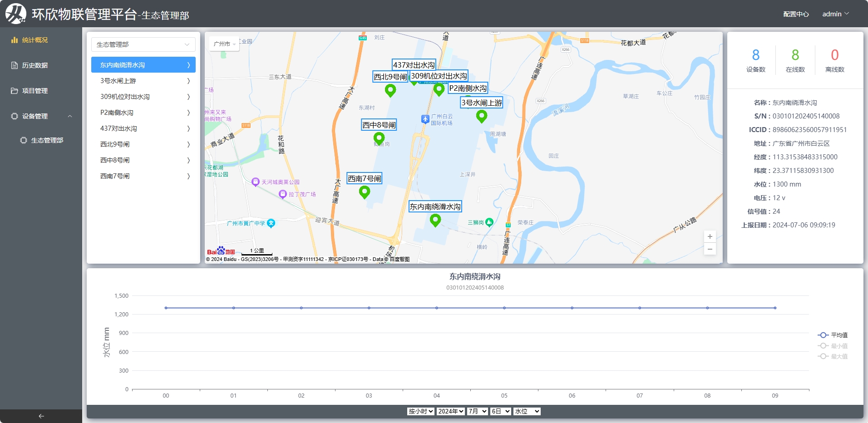This screenshot has height=423, width=868.
Task: Open the 2024年 year dropdown
Action: (451, 411)
